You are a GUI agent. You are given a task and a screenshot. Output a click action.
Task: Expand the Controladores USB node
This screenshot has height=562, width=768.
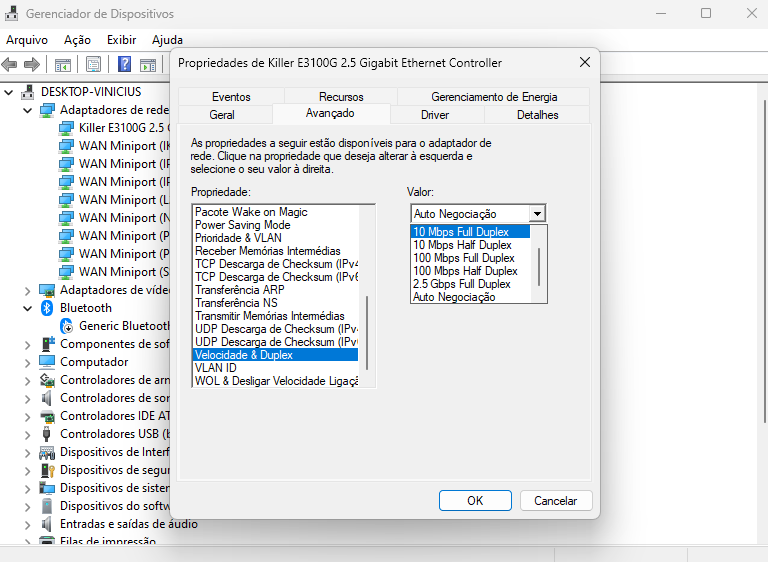(x=27, y=434)
